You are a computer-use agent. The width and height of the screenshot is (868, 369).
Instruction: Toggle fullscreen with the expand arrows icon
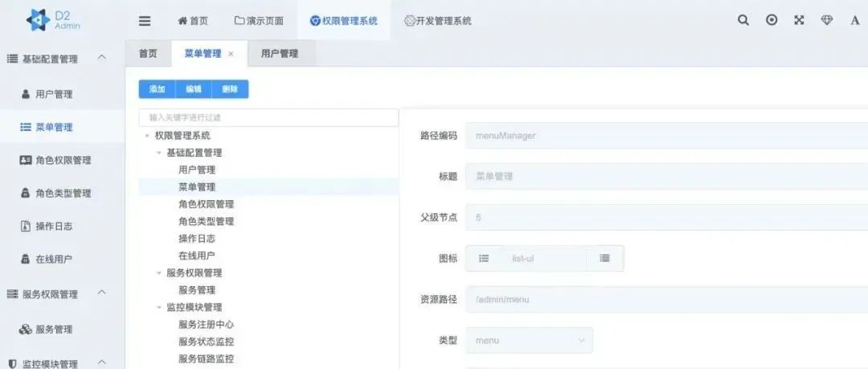pyautogui.click(x=799, y=21)
